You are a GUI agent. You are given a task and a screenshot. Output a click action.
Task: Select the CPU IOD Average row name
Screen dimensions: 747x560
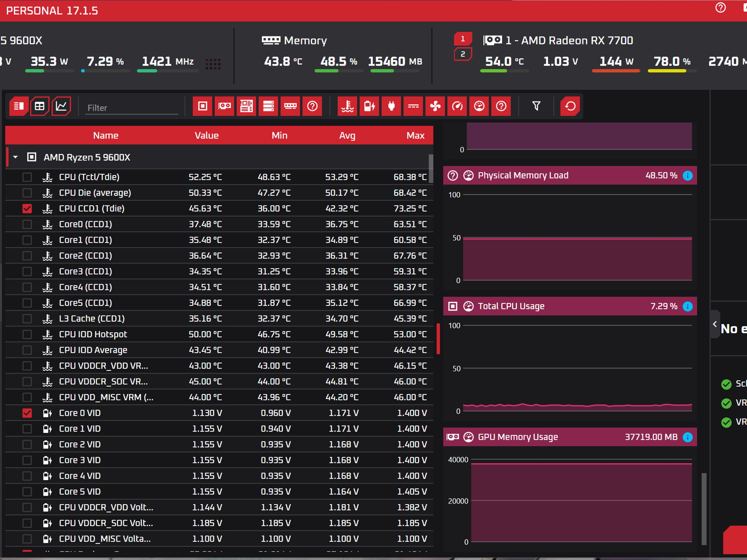[93, 350]
